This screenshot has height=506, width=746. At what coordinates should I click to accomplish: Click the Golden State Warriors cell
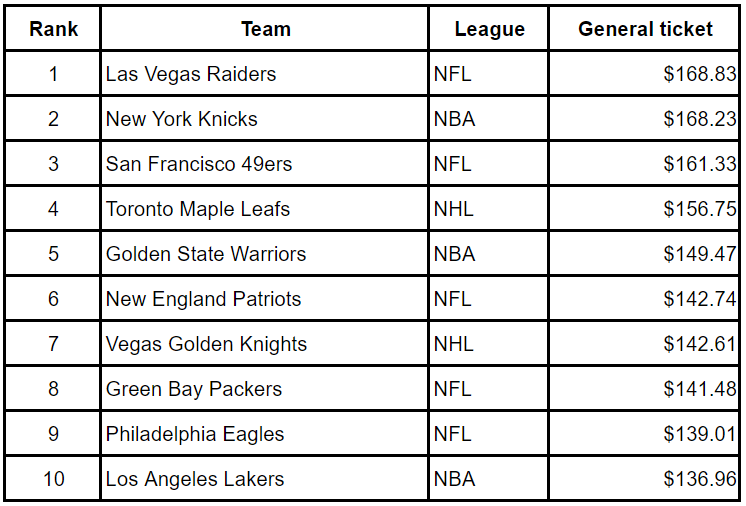pyautogui.click(x=206, y=254)
